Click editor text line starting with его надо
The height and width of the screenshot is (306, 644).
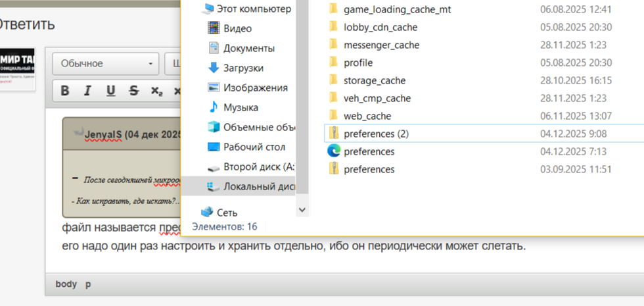point(294,246)
